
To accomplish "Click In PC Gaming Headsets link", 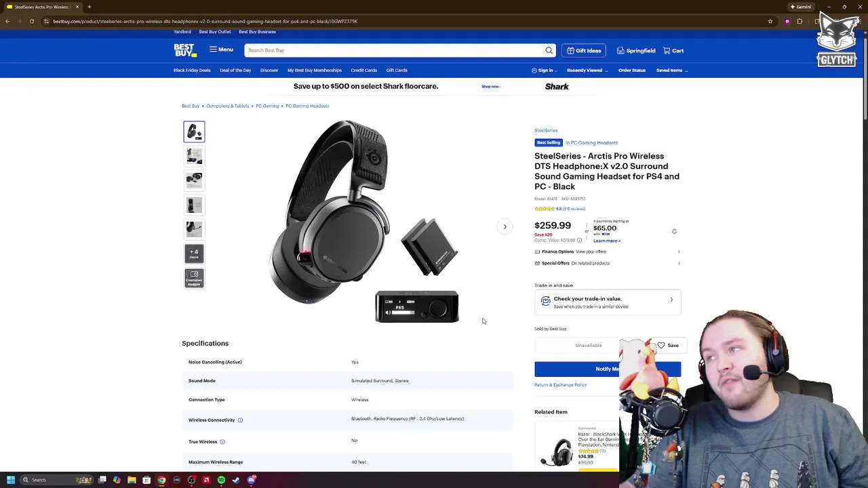I will [x=591, y=143].
